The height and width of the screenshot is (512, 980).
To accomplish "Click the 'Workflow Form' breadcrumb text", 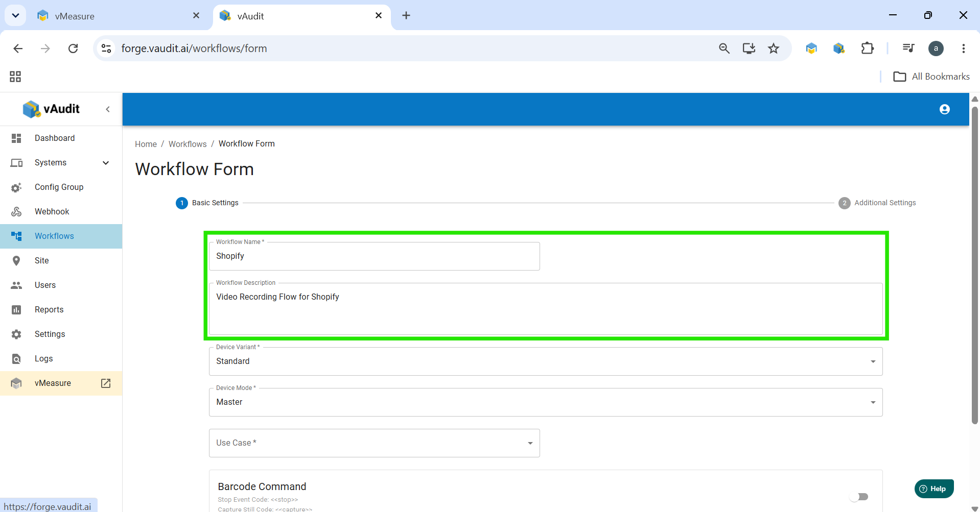I will pos(247,144).
